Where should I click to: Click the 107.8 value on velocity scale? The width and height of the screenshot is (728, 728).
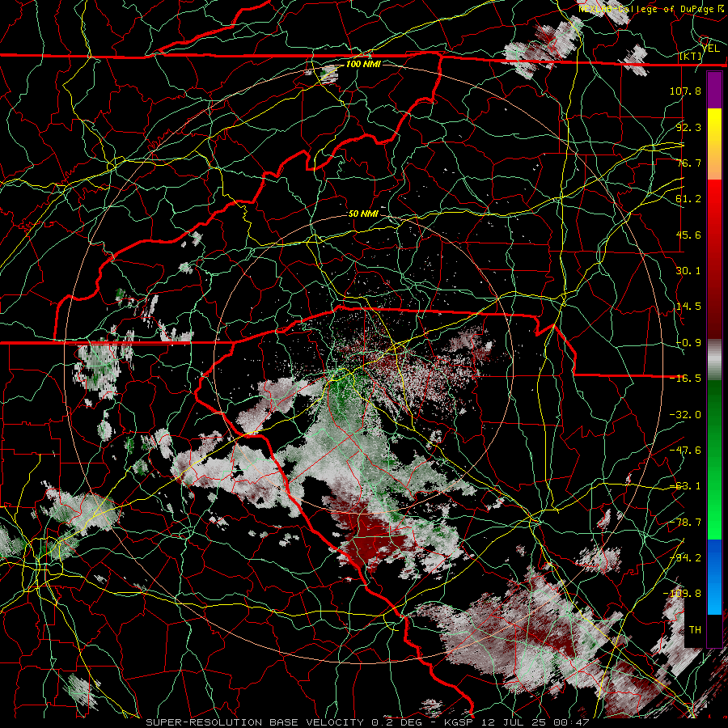[685, 91]
